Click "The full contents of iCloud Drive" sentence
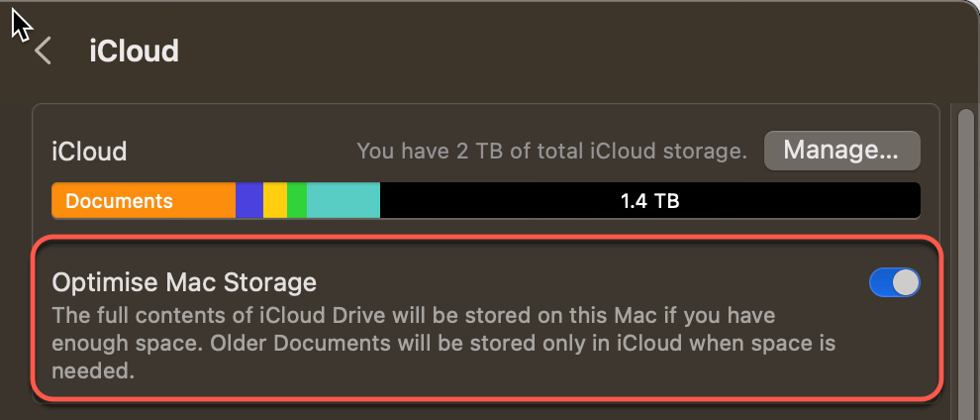Screen dimensions: 980x420 pos(297,316)
